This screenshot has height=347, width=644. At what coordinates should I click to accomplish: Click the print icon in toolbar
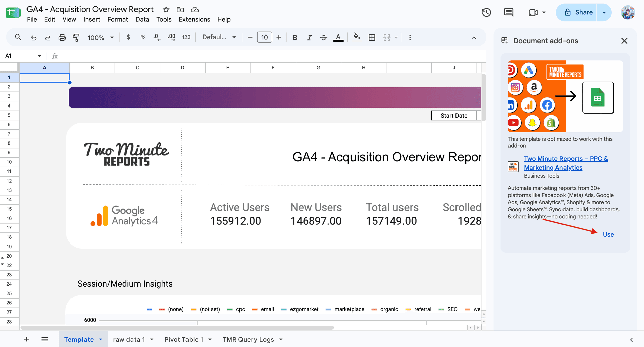tap(62, 38)
